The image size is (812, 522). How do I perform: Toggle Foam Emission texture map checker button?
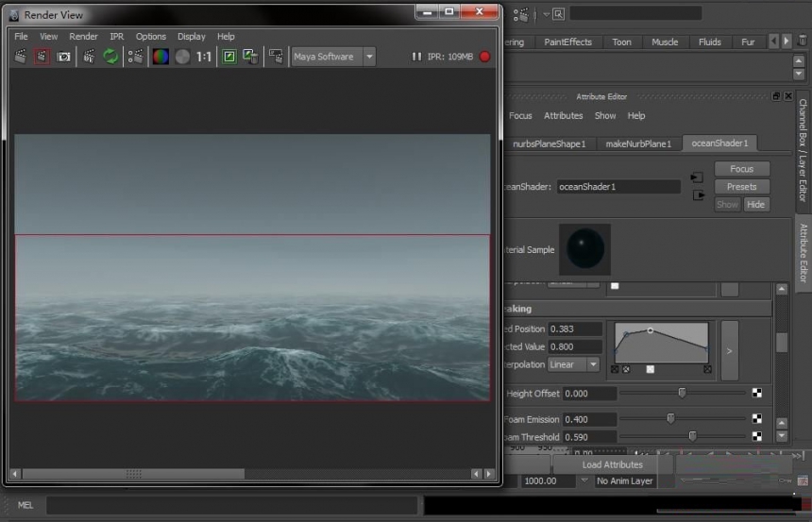756,418
